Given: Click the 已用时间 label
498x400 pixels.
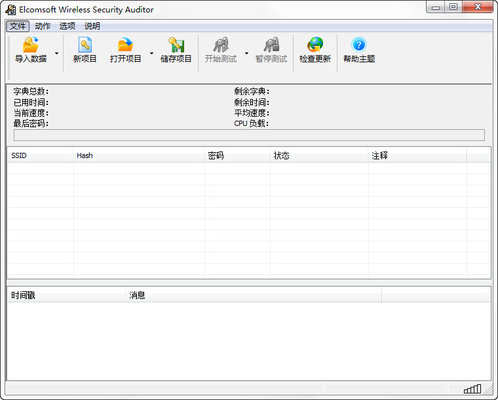Looking at the screenshot, I should [31, 102].
